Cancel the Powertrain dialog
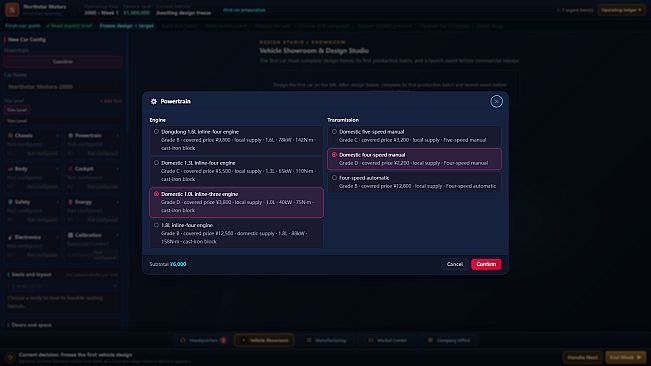 click(455, 264)
